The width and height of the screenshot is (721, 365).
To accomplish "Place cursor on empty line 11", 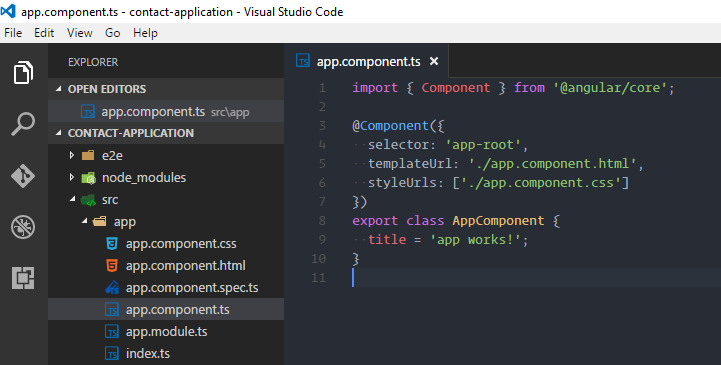I will pyautogui.click(x=536, y=278).
